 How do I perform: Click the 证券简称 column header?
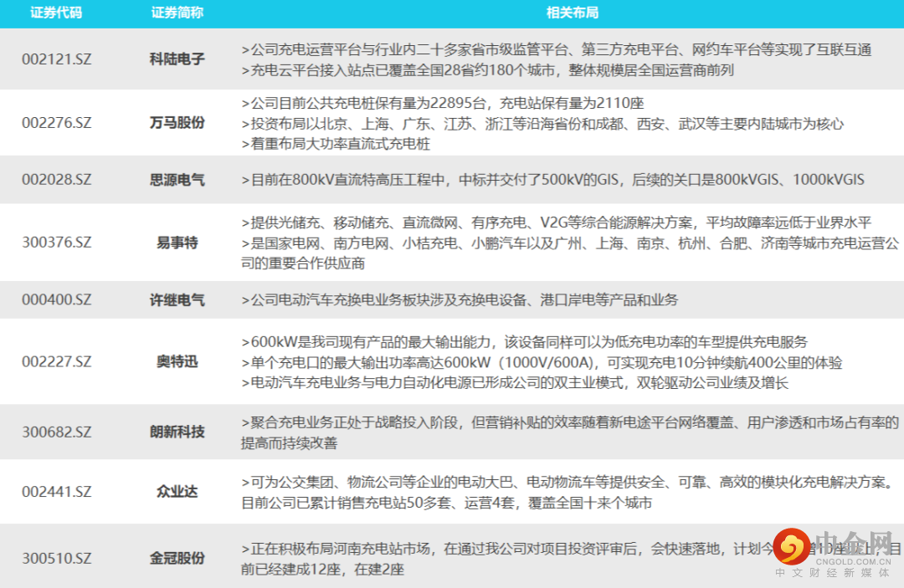[177, 12]
